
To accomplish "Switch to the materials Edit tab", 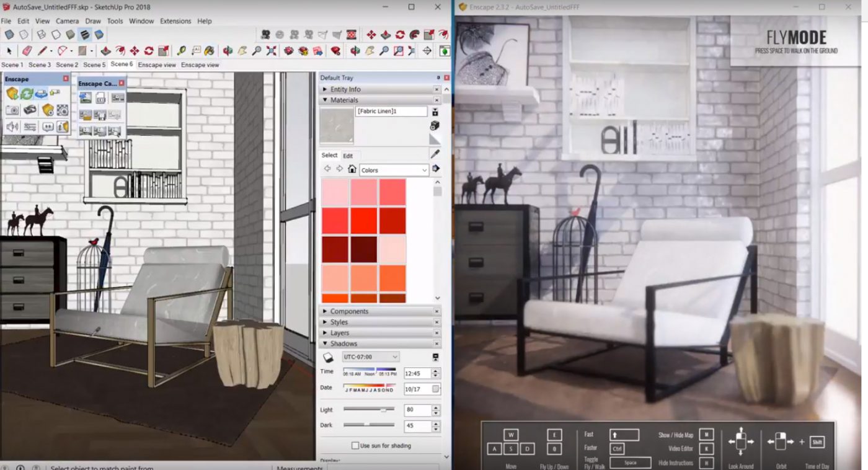I will (x=348, y=156).
